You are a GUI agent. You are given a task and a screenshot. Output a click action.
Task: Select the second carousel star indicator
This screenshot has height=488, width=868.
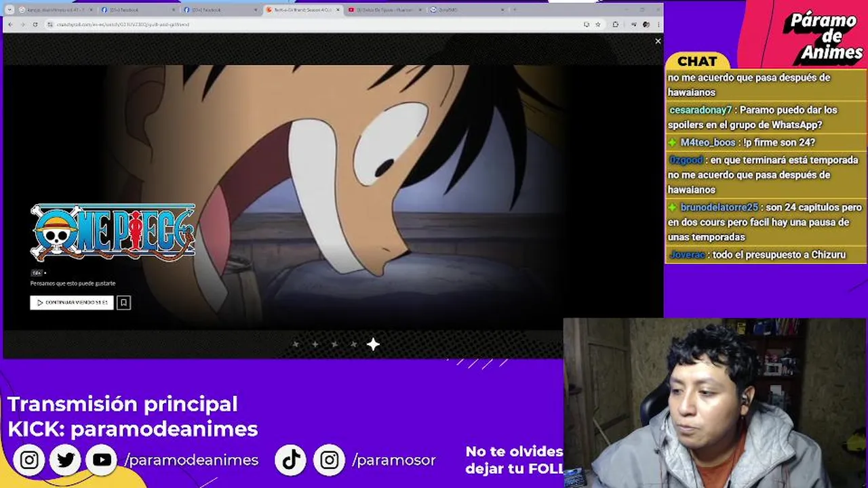pos(315,344)
